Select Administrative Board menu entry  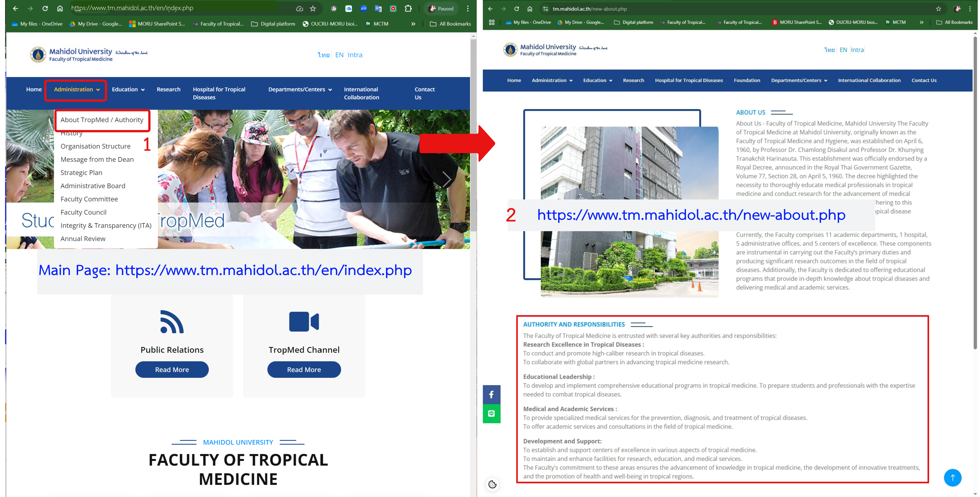pos(93,186)
